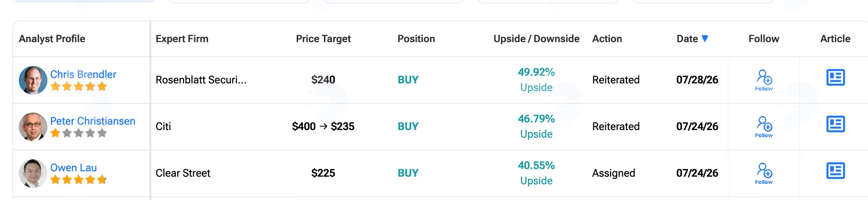Screen dimensions: 868x200
Task: Open article for Citi rating
Action: point(835,124)
